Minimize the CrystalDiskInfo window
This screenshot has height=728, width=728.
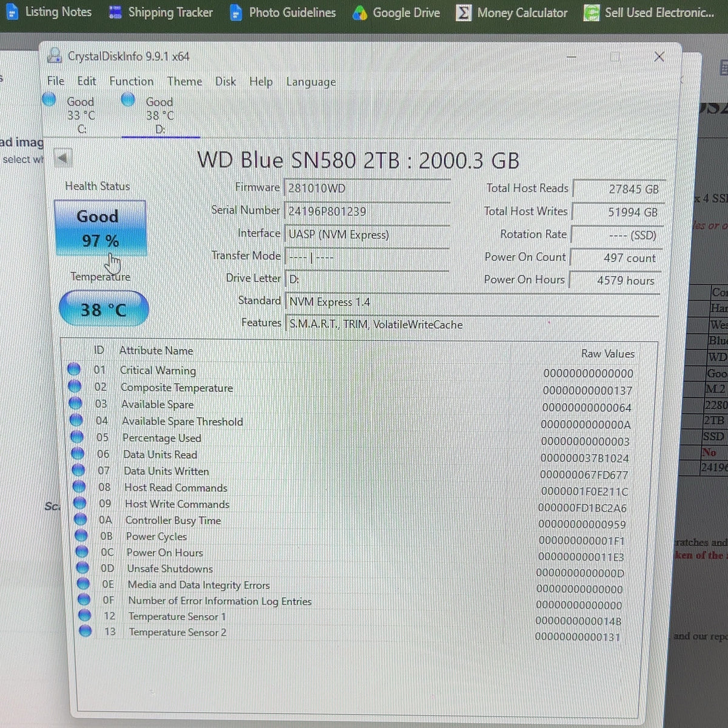[x=571, y=56]
